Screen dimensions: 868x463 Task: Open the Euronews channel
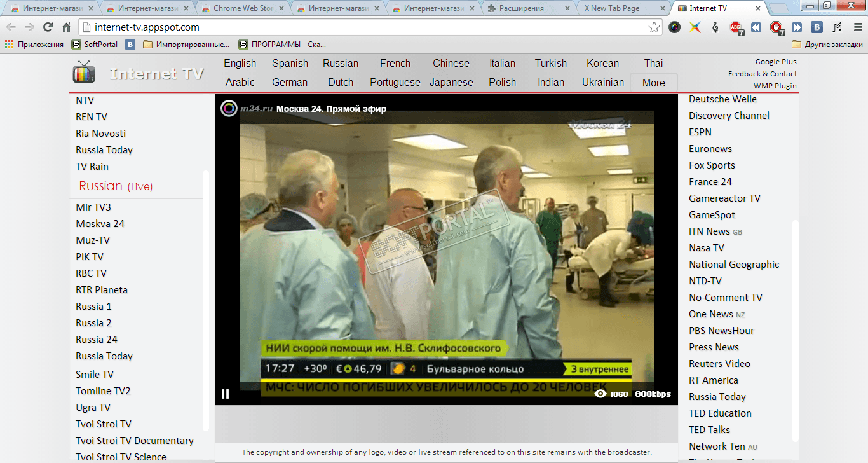click(710, 149)
